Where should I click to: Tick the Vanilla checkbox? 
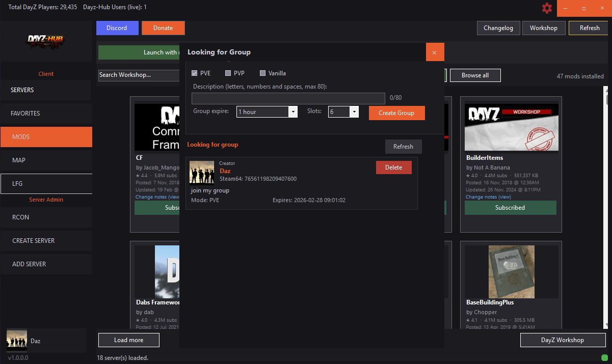[263, 73]
